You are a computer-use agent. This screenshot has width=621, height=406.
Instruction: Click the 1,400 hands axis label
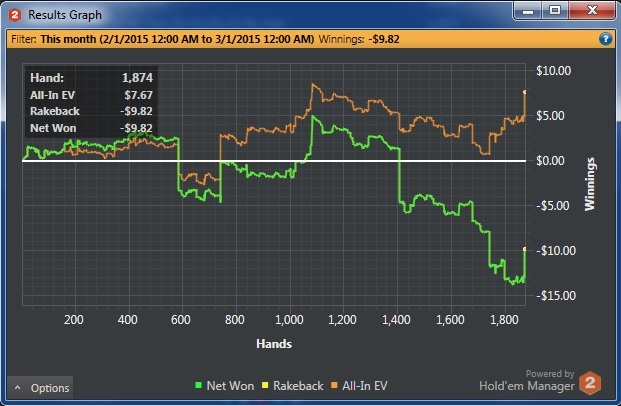(x=396, y=319)
